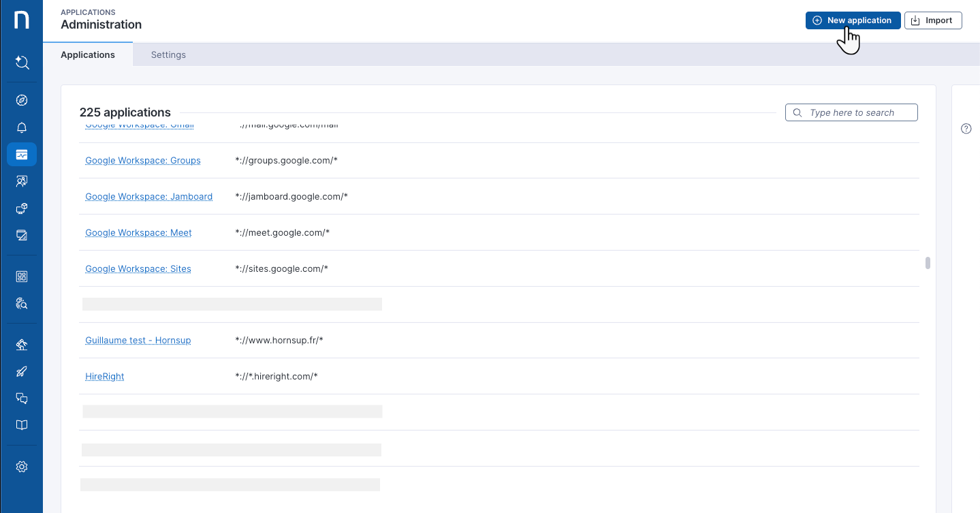Click the Import button

click(x=932, y=20)
